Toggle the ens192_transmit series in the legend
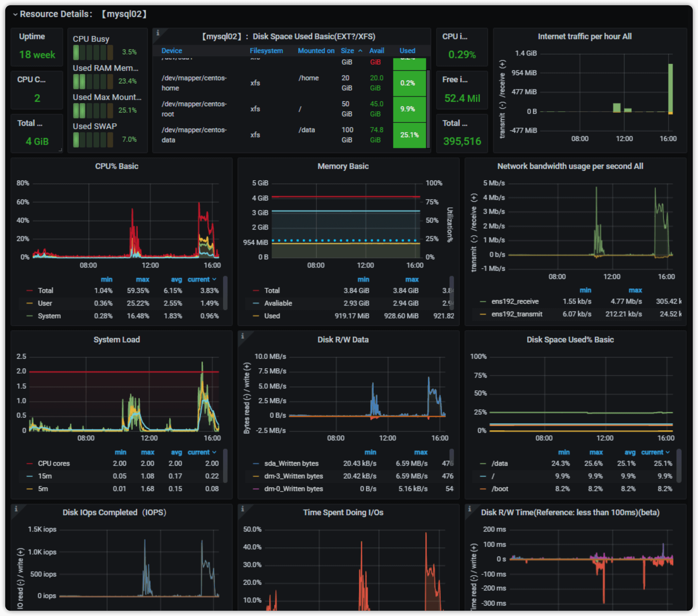This screenshot has width=698, height=616. click(x=517, y=314)
